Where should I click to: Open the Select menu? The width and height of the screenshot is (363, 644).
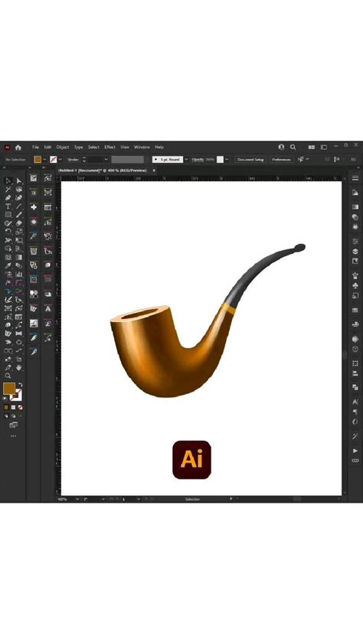pos(93,147)
